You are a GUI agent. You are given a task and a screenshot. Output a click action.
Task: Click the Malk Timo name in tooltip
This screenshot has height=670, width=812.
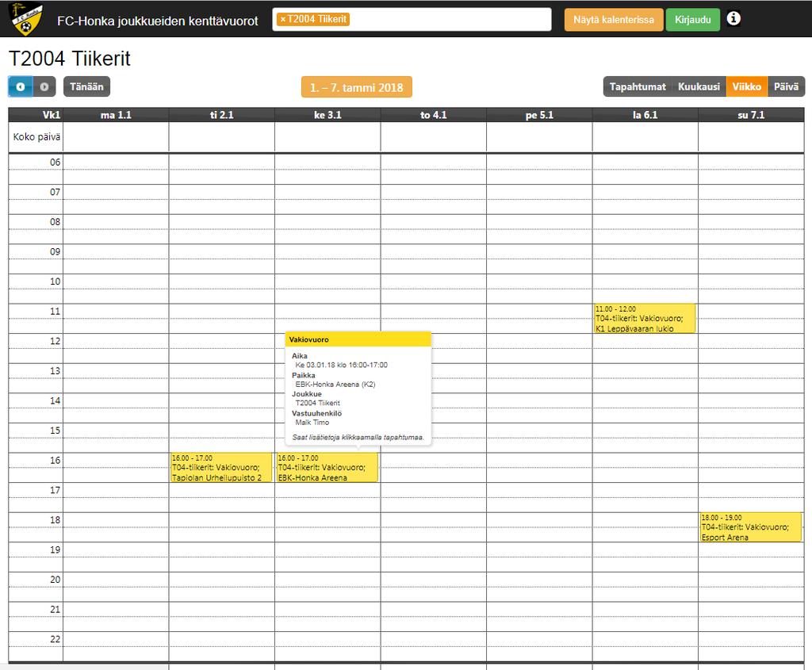312,423
